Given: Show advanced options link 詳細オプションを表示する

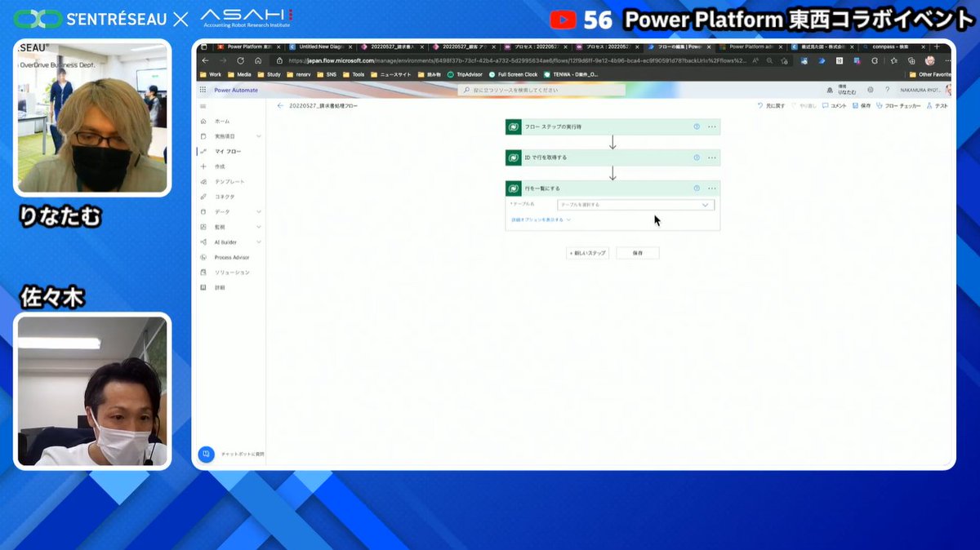Looking at the screenshot, I should click(541, 220).
